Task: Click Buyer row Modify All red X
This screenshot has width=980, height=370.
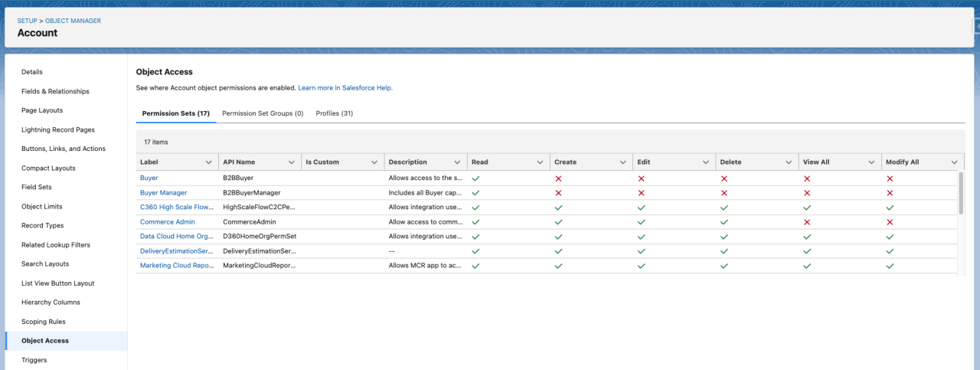Action: (x=890, y=178)
